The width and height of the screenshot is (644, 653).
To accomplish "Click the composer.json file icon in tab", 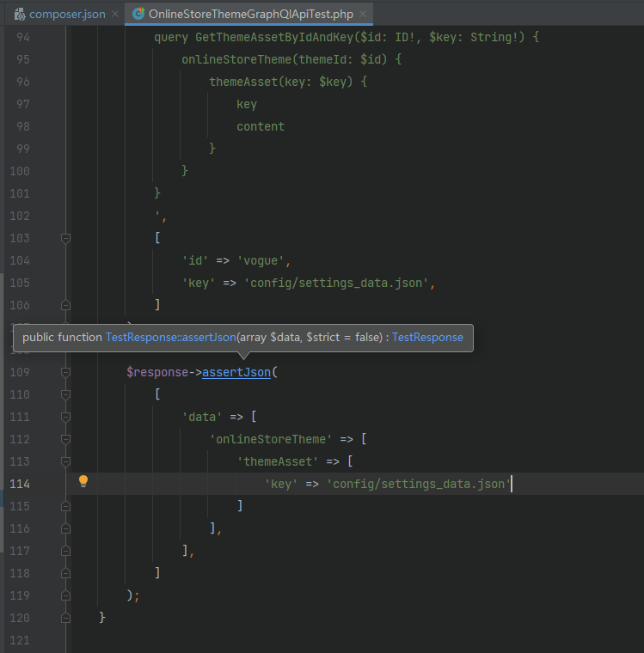I will coord(20,15).
